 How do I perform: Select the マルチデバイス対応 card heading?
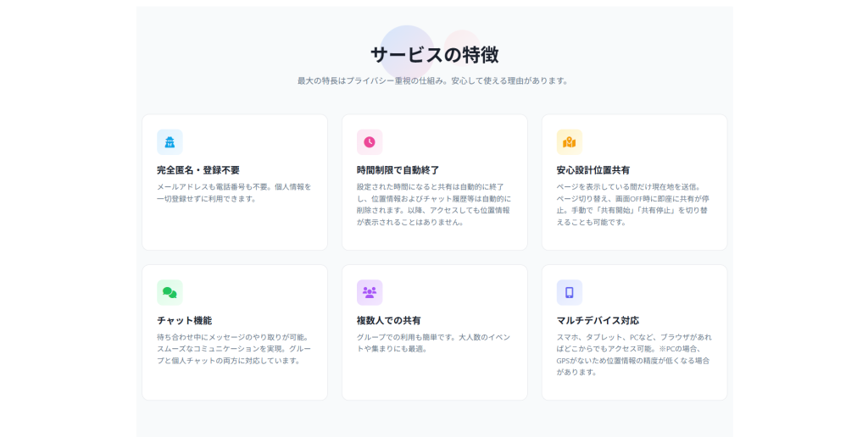click(598, 321)
